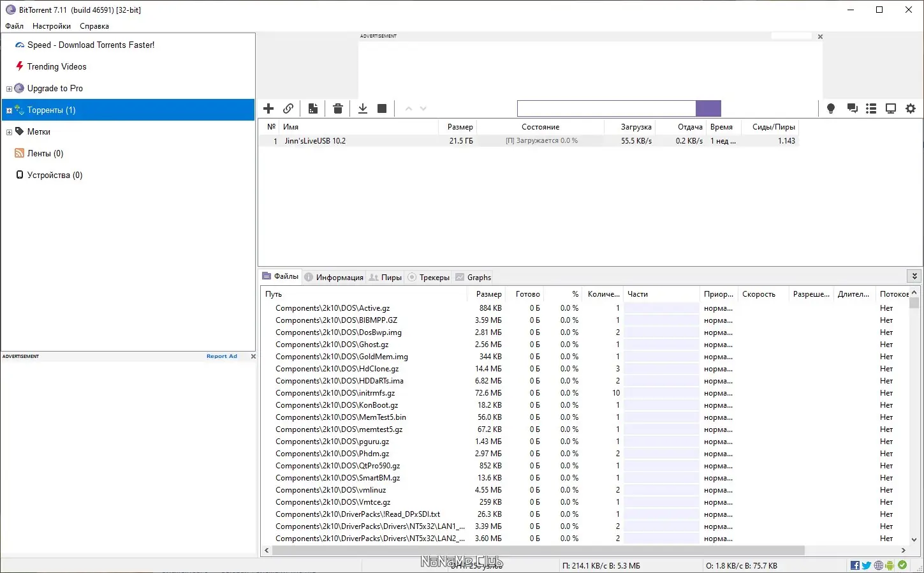Sort torrents by Загрузка column
This screenshot has width=924, height=573.
[x=630, y=127]
